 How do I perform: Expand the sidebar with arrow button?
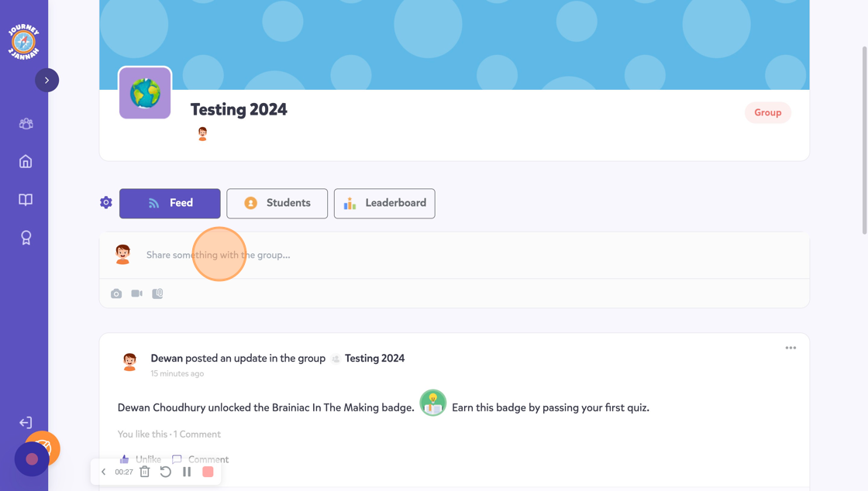point(46,81)
